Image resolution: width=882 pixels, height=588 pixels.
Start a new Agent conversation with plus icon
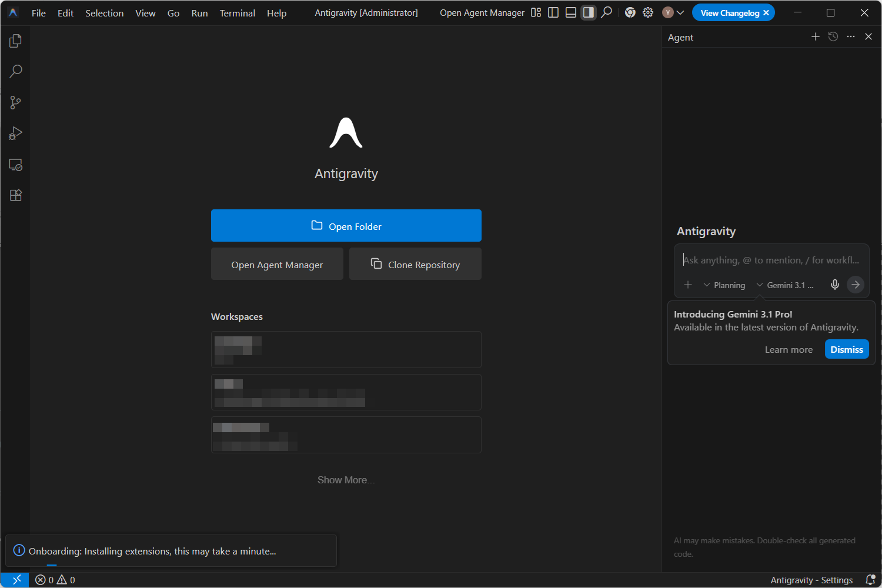pos(816,36)
